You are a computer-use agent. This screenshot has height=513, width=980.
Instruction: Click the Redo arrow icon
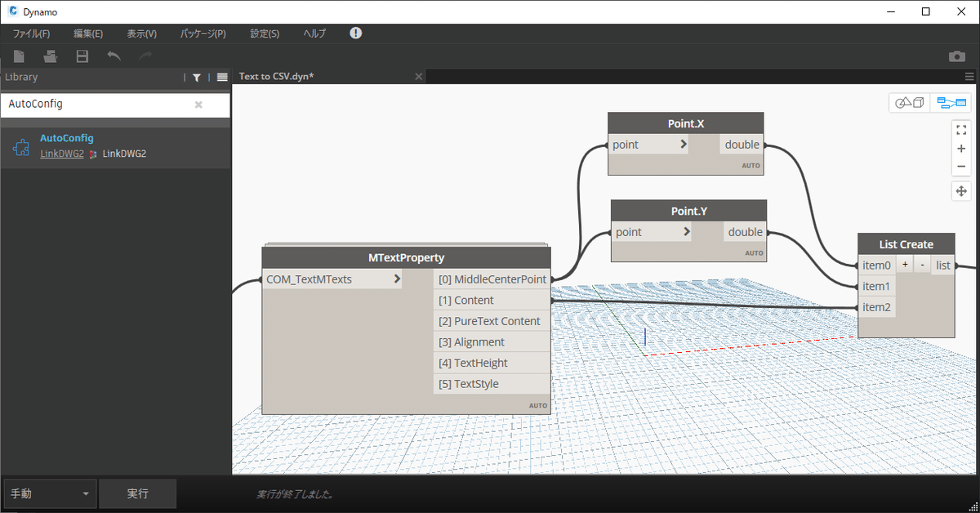click(x=145, y=56)
